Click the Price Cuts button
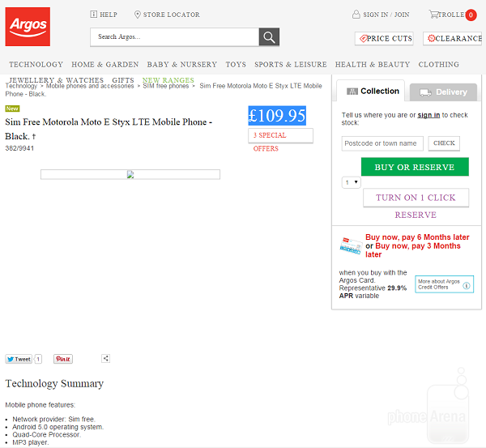The width and height of the screenshot is (486, 448). [x=384, y=39]
